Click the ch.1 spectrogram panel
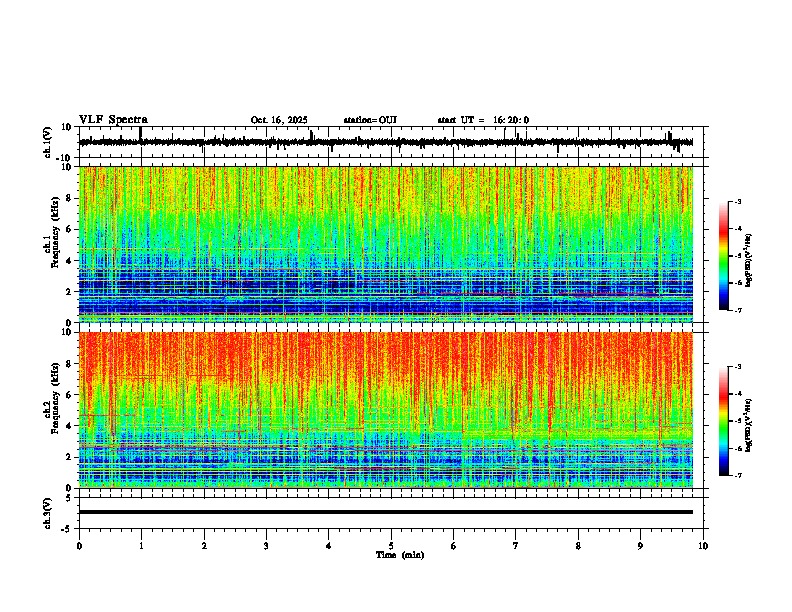This screenshot has height=612, width=792. 386,244
